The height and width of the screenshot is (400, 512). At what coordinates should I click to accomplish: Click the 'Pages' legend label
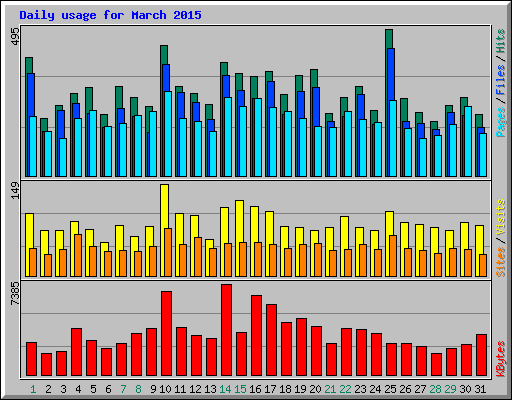[501, 122]
